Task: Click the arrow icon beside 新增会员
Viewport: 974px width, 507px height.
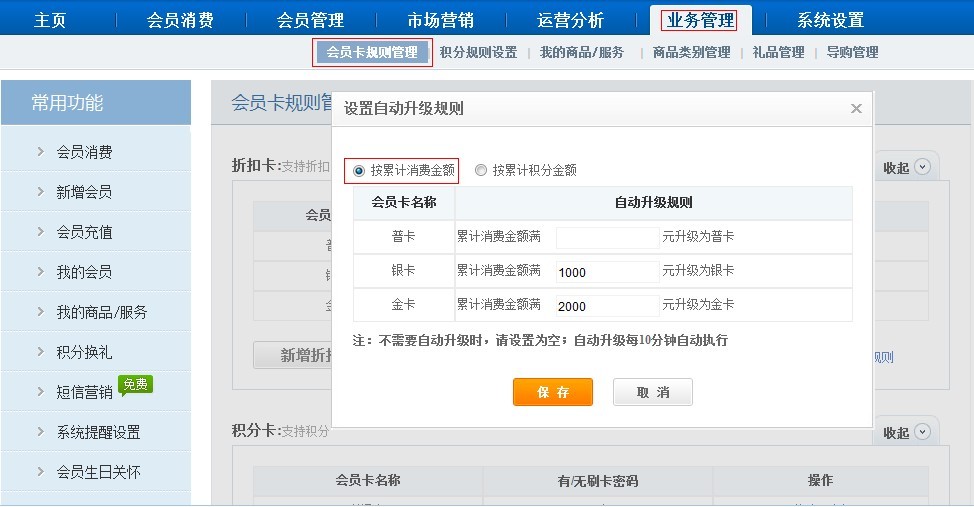Action: [x=40, y=192]
